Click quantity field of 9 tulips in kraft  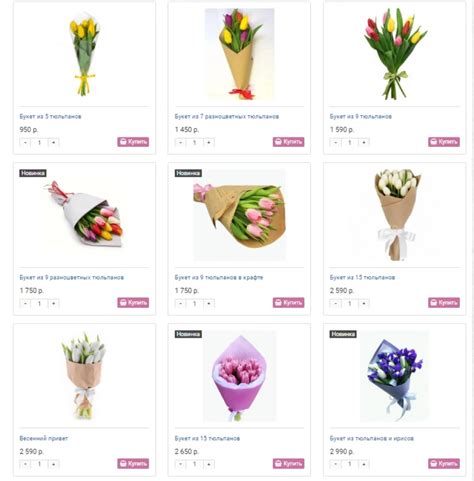coord(195,304)
